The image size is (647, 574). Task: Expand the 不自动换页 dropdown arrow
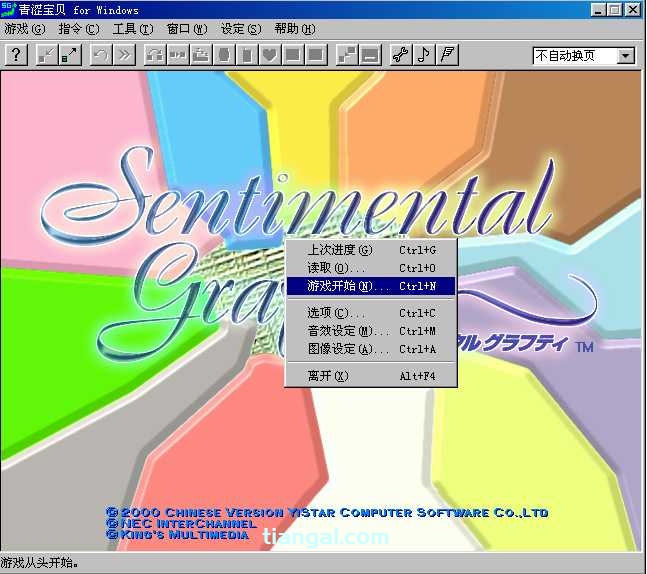point(626,55)
